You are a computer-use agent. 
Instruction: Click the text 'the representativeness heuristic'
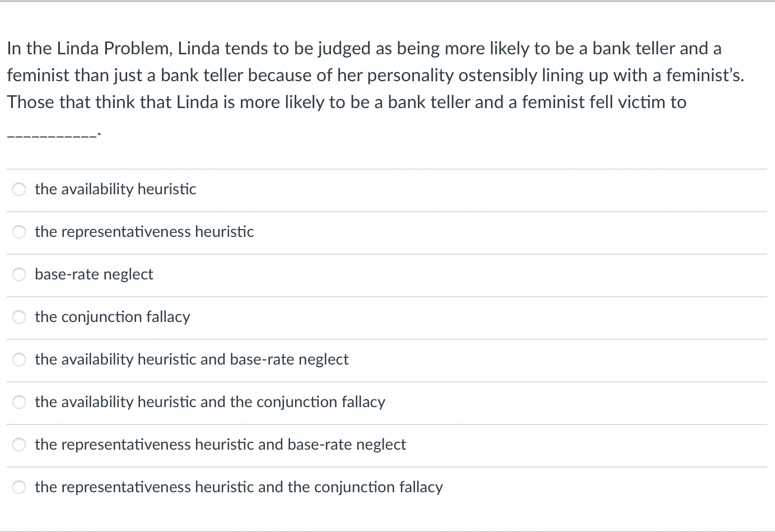coord(144,231)
